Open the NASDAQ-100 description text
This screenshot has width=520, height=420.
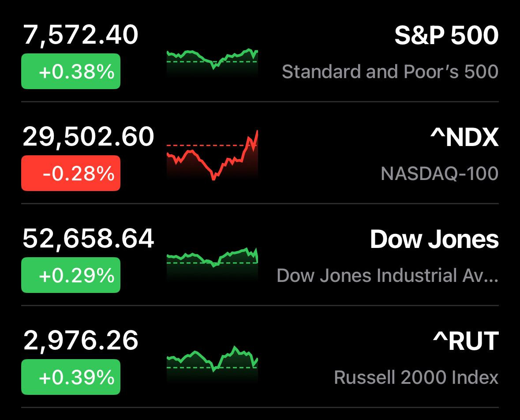[440, 173]
